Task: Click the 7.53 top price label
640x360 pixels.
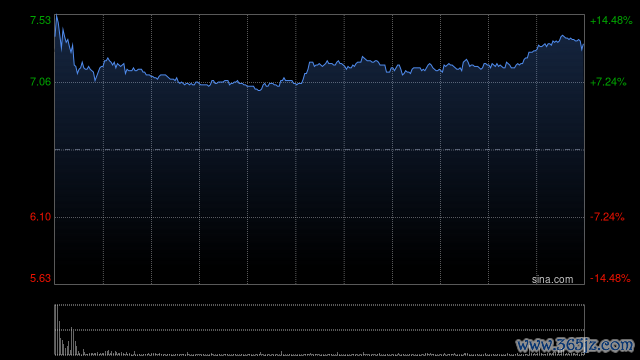Action: coord(40,20)
